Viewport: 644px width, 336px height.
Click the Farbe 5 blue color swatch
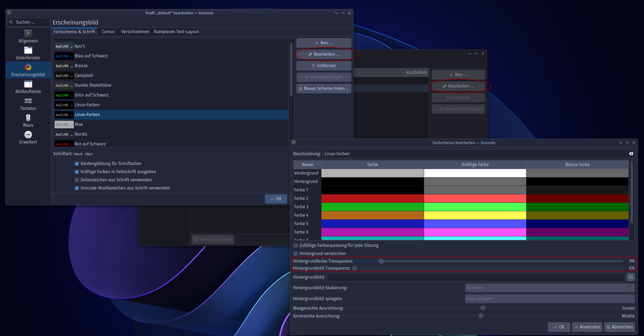(x=372, y=223)
